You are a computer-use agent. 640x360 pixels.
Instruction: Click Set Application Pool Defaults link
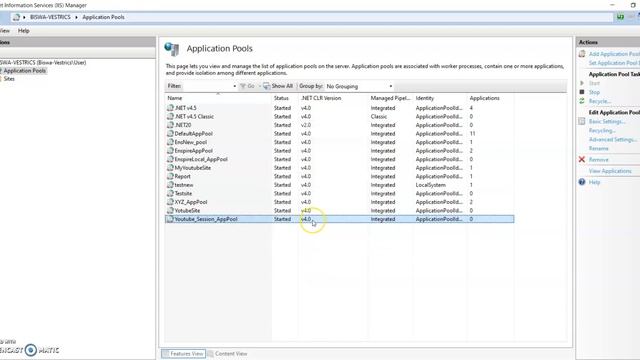pyautogui.click(x=614, y=63)
